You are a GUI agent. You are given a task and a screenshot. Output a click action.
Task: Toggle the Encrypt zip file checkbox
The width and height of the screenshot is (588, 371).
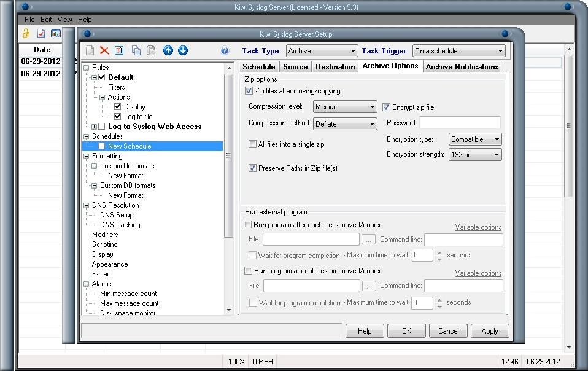pyautogui.click(x=387, y=107)
